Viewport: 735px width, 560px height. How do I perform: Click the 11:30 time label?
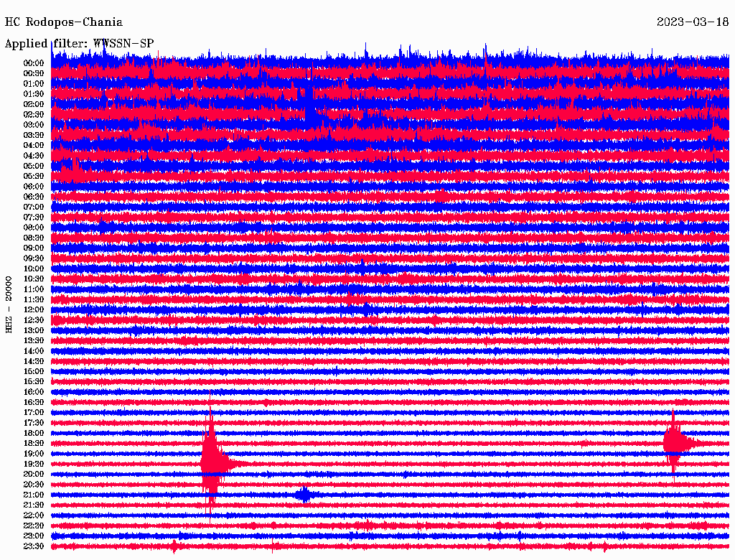pyautogui.click(x=34, y=299)
